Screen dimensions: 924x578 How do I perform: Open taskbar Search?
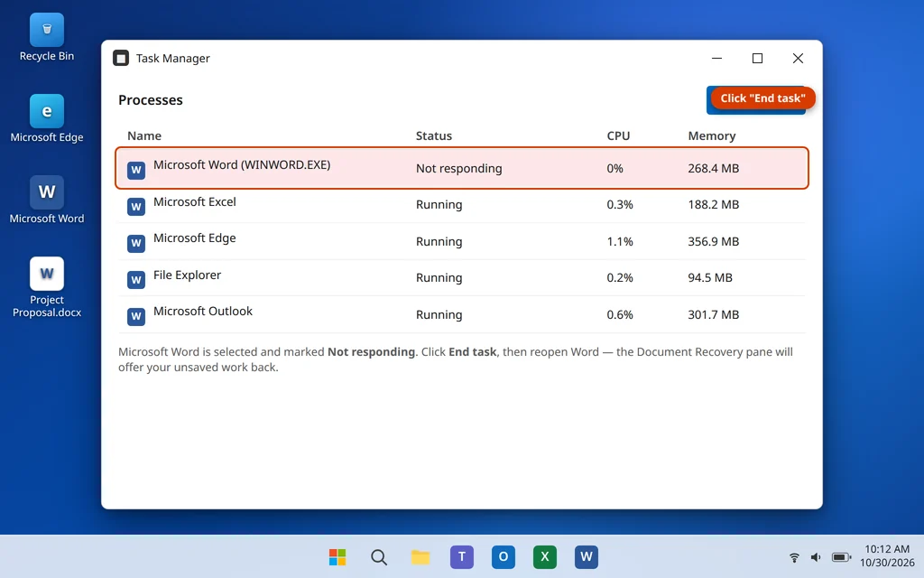(x=379, y=556)
